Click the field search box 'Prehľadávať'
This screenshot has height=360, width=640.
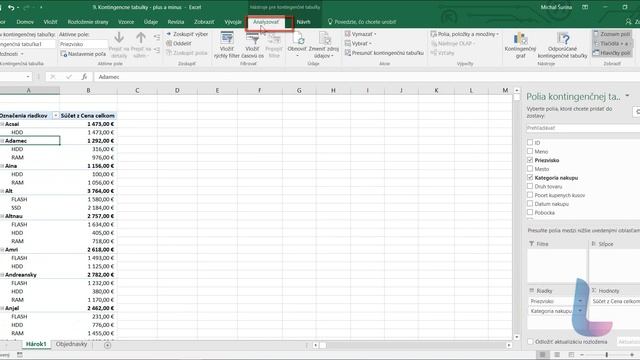(x=583, y=128)
